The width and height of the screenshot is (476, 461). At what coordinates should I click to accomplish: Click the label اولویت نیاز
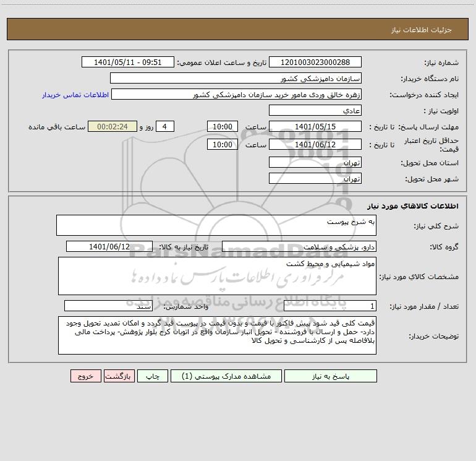click(x=441, y=111)
